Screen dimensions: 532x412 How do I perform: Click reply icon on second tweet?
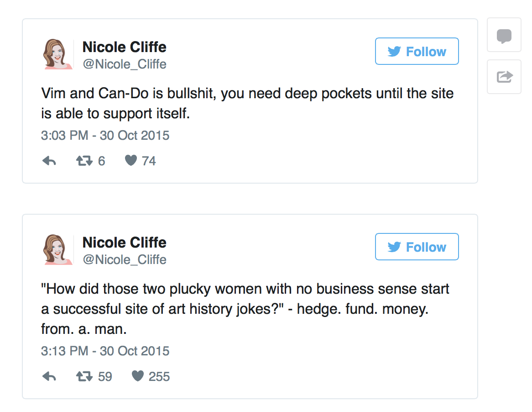49,376
